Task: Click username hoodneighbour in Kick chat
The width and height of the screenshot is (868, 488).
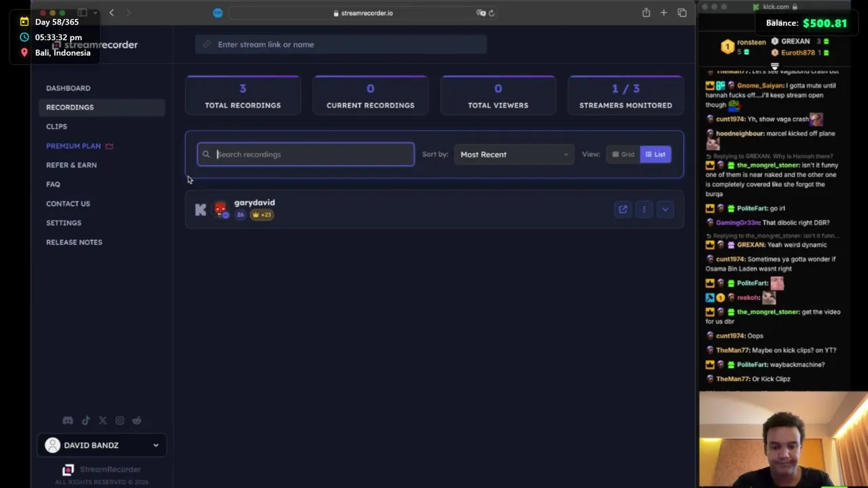Action: (x=739, y=134)
